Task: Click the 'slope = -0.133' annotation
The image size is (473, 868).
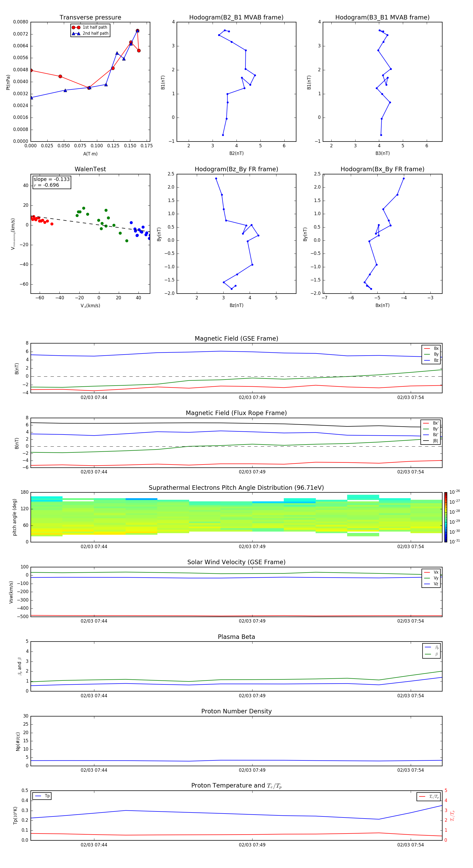Action: pos(52,179)
